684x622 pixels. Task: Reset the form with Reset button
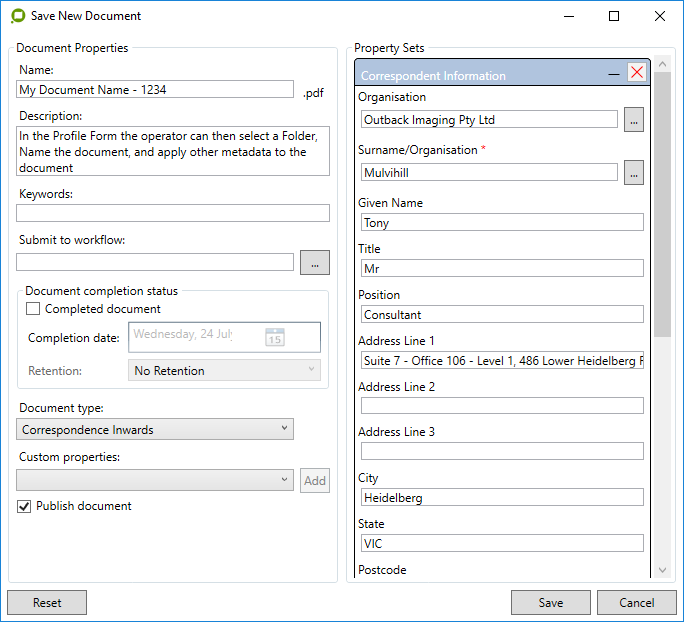click(47, 603)
